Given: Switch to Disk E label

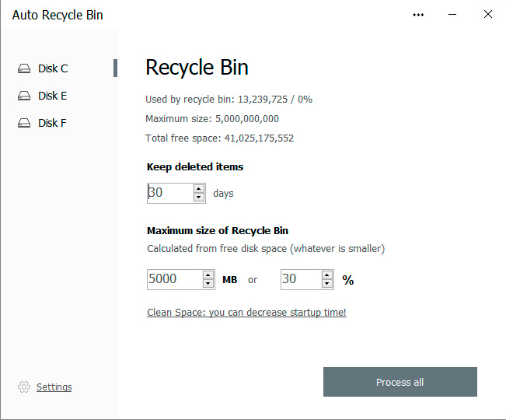Looking at the screenshot, I should pyautogui.click(x=53, y=96).
